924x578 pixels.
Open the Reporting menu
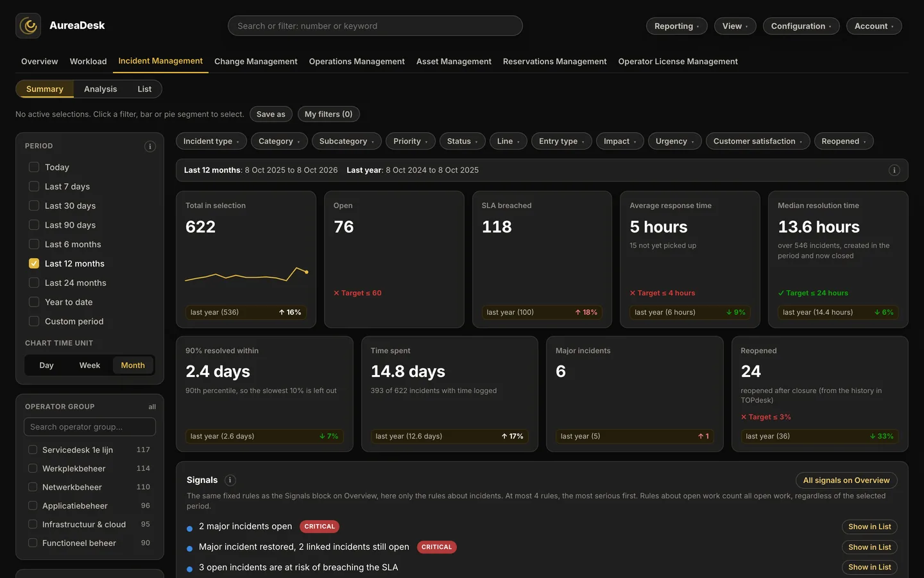tap(677, 26)
